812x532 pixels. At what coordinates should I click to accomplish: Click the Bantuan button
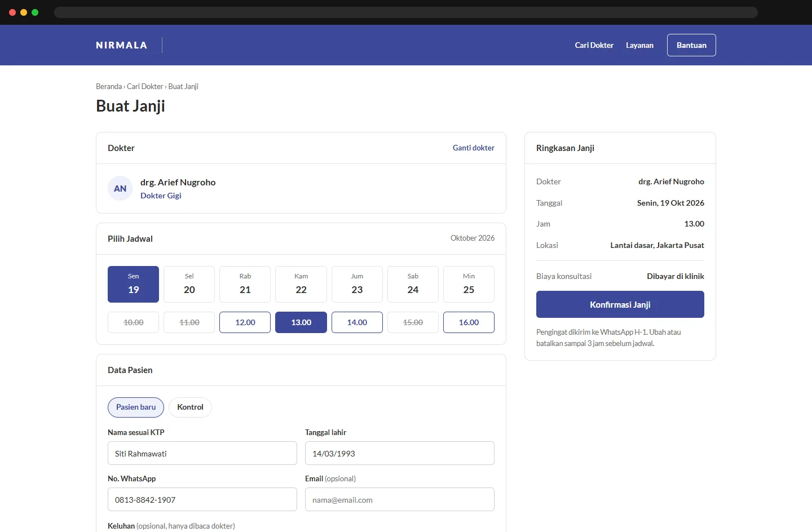[x=691, y=45]
